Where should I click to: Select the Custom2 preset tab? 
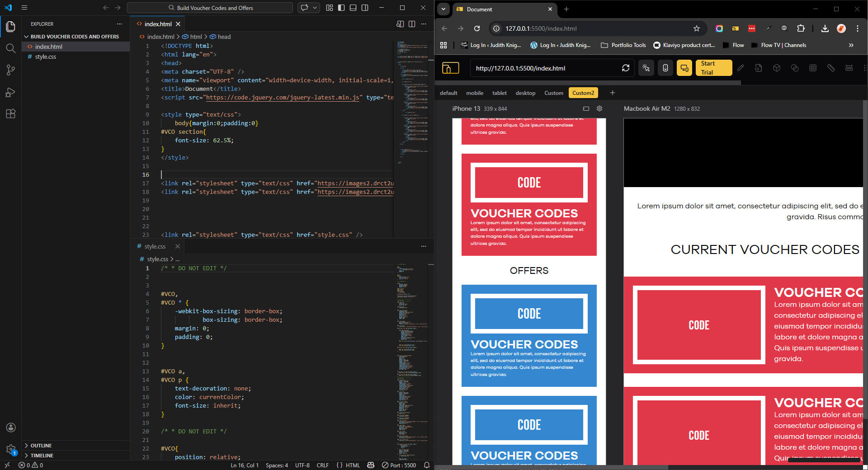pos(583,93)
